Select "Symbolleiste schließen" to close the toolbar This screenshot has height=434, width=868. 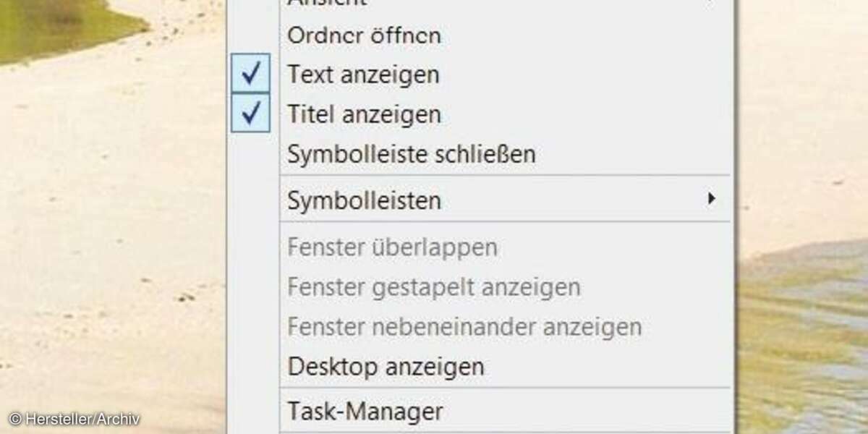tap(412, 153)
